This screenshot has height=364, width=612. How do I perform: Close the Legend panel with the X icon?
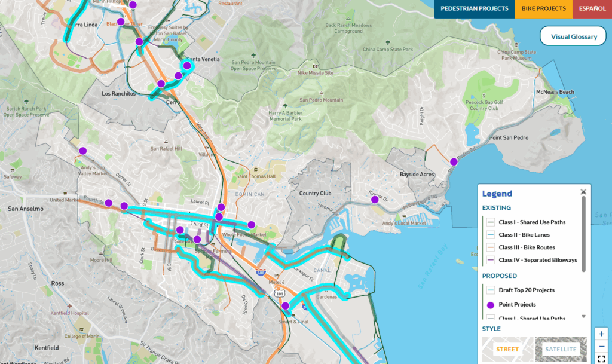pos(583,192)
